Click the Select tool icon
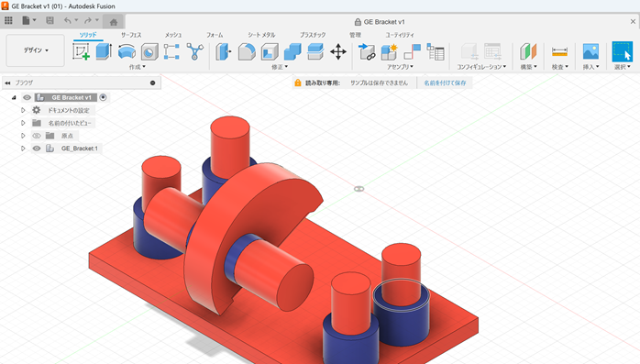The width and height of the screenshot is (640, 364). pyautogui.click(x=622, y=52)
